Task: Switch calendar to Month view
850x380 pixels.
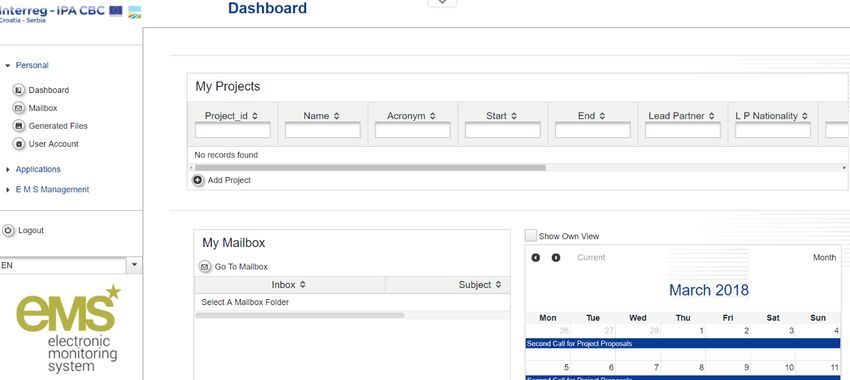Action: (825, 257)
